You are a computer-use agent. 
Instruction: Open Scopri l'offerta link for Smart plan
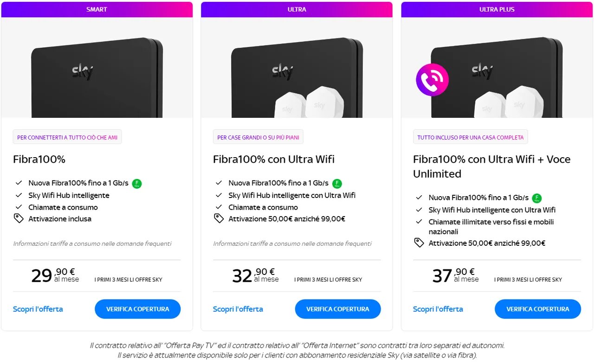[38, 309]
